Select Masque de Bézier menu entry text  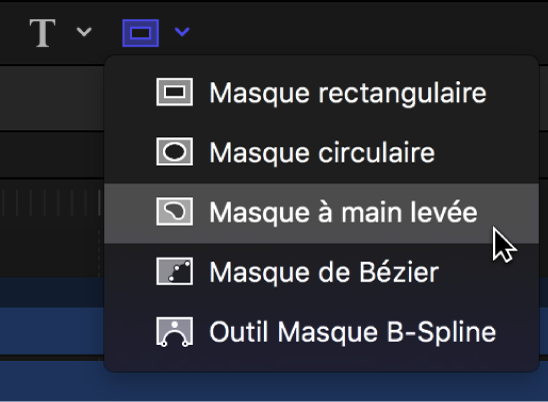(x=324, y=272)
